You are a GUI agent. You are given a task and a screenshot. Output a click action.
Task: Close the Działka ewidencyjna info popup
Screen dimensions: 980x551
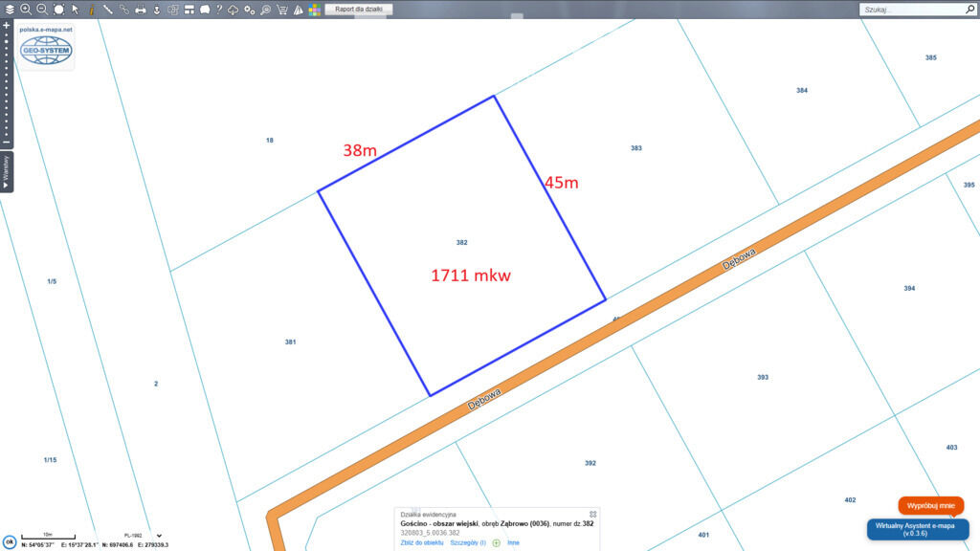coord(592,514)
